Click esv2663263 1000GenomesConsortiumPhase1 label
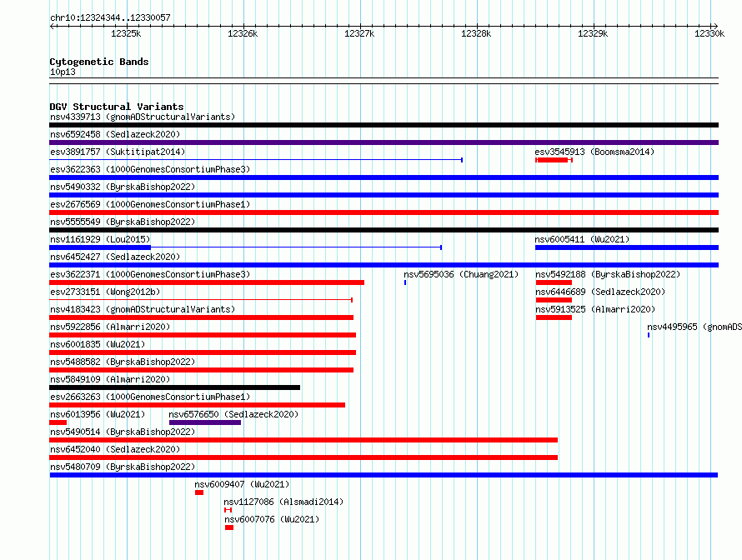The width and height of the screenshot is (742, 560). point(150,397)
